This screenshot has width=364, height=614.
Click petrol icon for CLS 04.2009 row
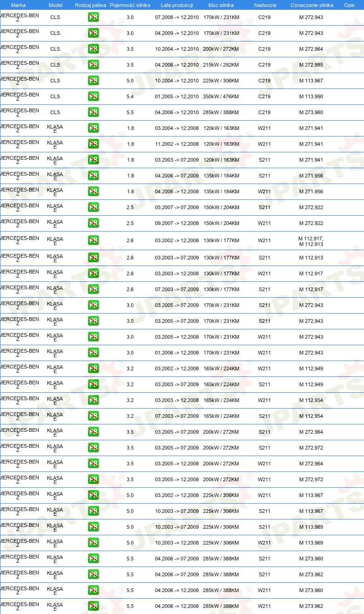point(93,33)
